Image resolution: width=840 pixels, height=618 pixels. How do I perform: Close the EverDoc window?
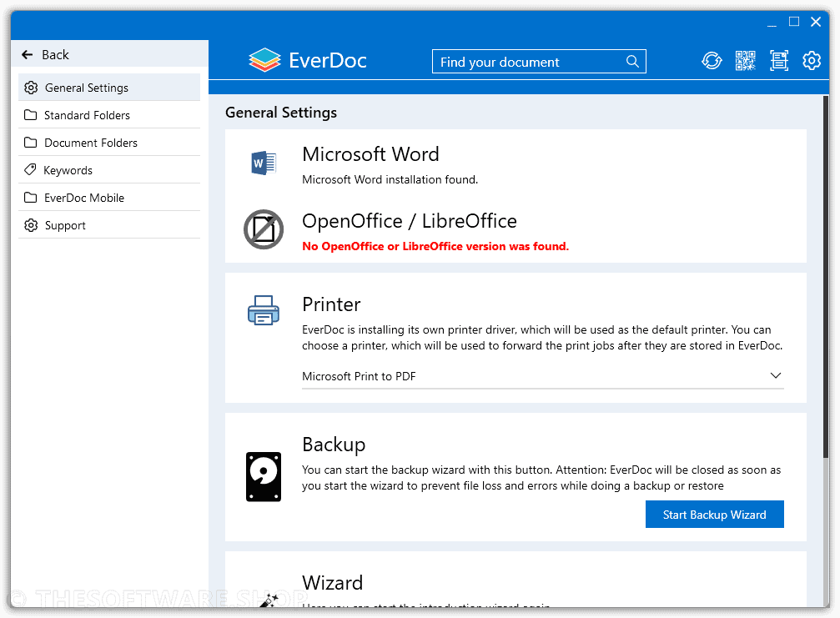point(816,22)
